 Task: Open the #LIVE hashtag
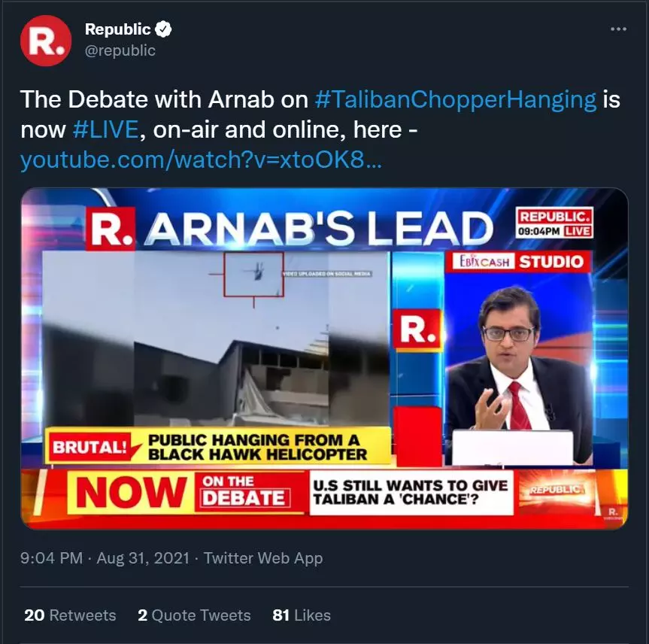105,130
